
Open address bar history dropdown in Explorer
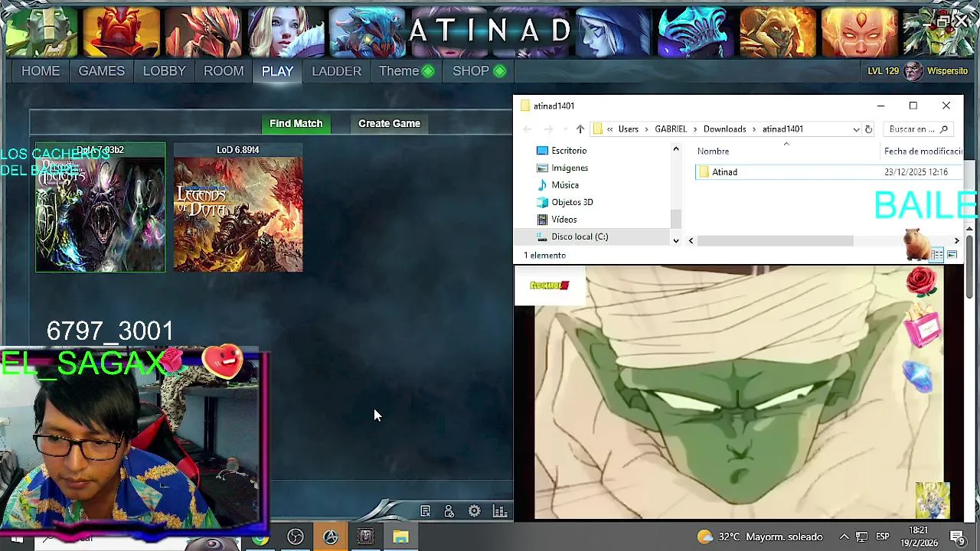pos(856,129)
